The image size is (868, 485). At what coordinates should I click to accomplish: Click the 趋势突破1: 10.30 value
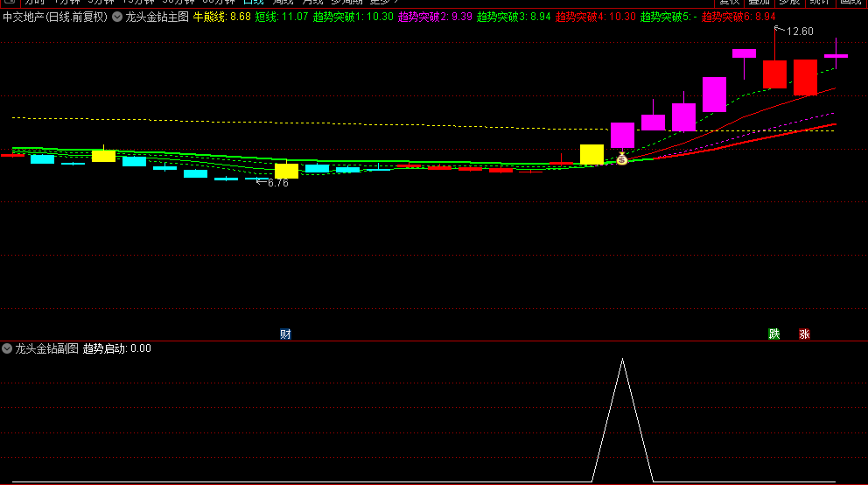click(353, 18)
